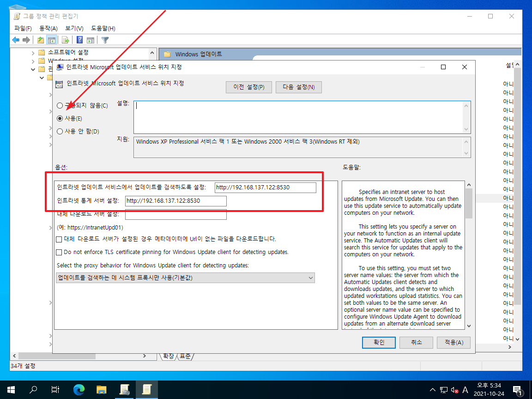
Task: Click the network icon in the system tray
Action: click(x=444, y=390)
